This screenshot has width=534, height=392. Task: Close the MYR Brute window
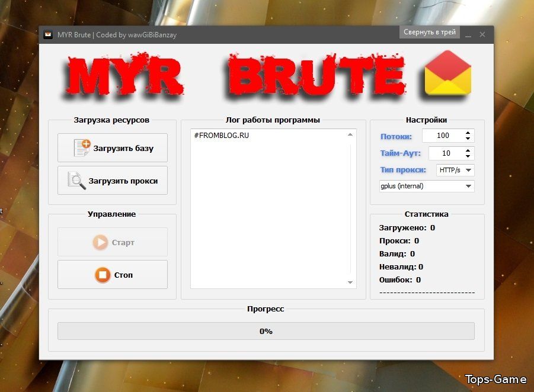482,35
